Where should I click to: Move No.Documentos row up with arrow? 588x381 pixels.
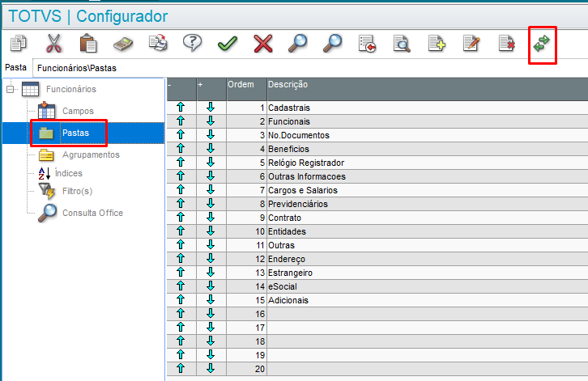[181, 135]
